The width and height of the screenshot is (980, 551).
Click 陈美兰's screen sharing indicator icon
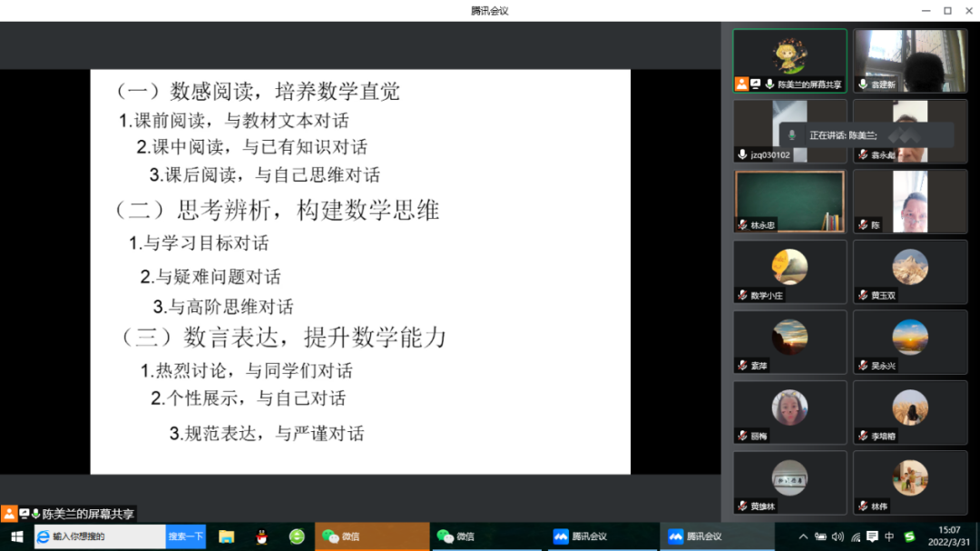click(756, 84)
